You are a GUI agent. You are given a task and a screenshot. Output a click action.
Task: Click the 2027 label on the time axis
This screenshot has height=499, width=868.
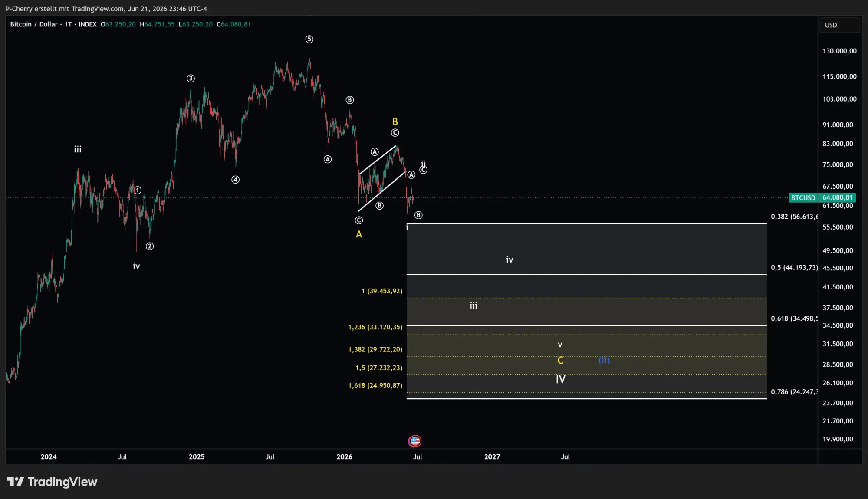coord(492,457)
